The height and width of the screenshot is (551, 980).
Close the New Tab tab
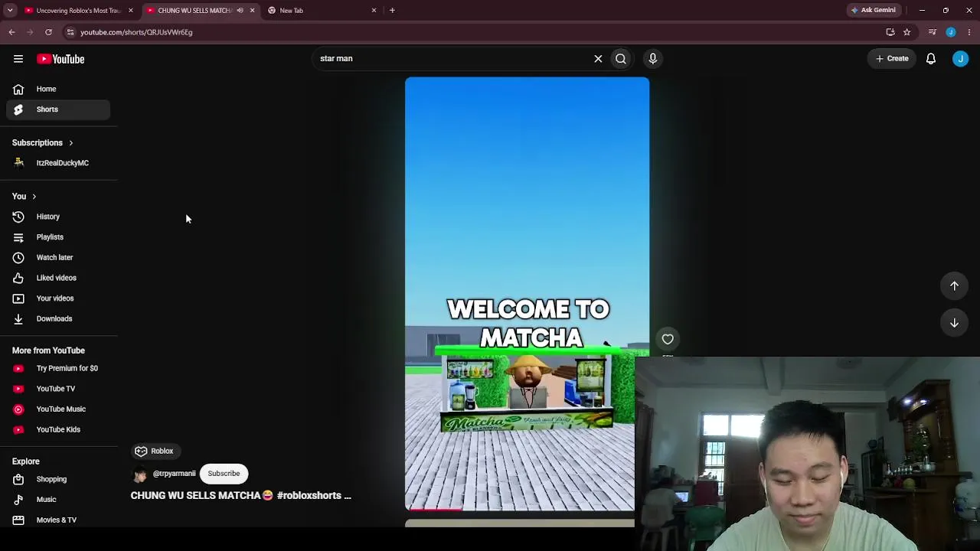click(x=374, y=11)
